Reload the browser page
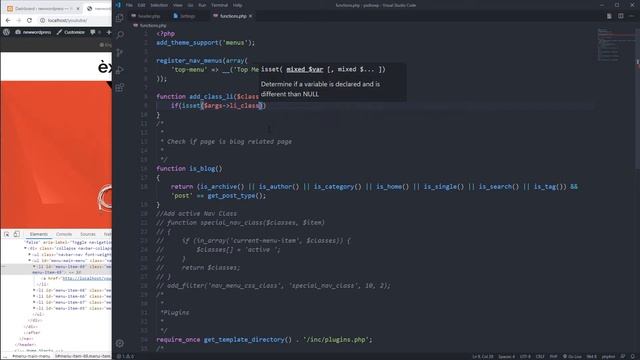Screen dimensions: 640x360 click(29, 20)
